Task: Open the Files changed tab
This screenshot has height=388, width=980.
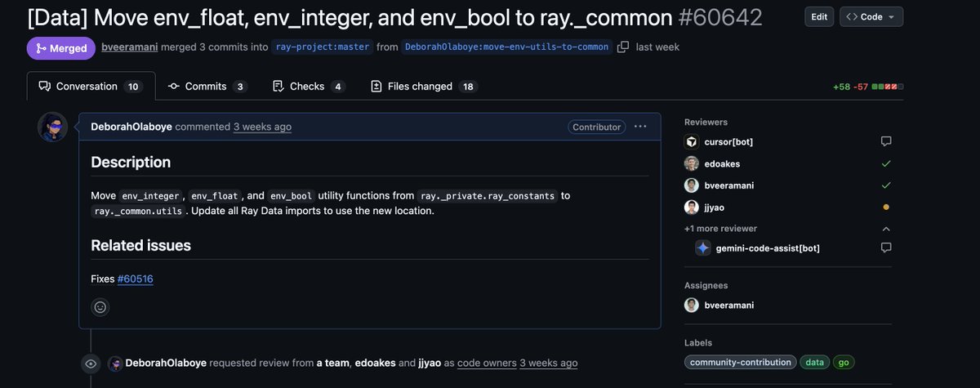Action: tap(423, 86)
